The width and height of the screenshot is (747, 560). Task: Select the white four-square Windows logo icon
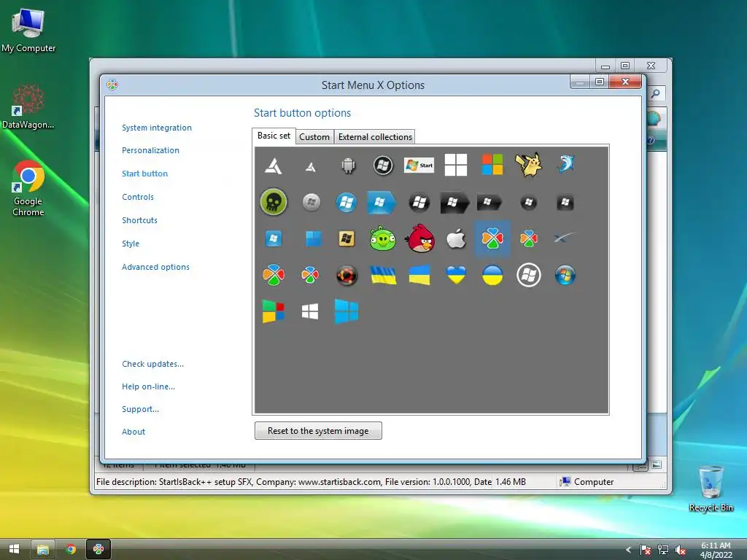[x=456, y=165]
